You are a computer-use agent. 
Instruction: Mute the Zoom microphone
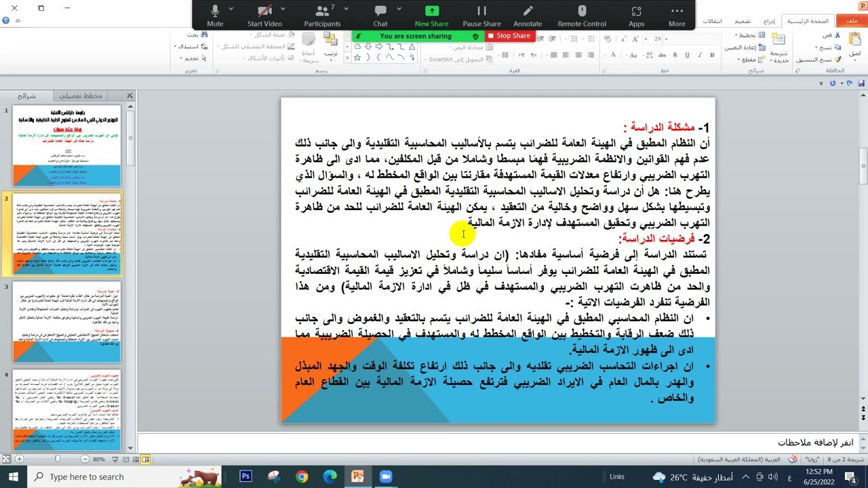point(215,16)
